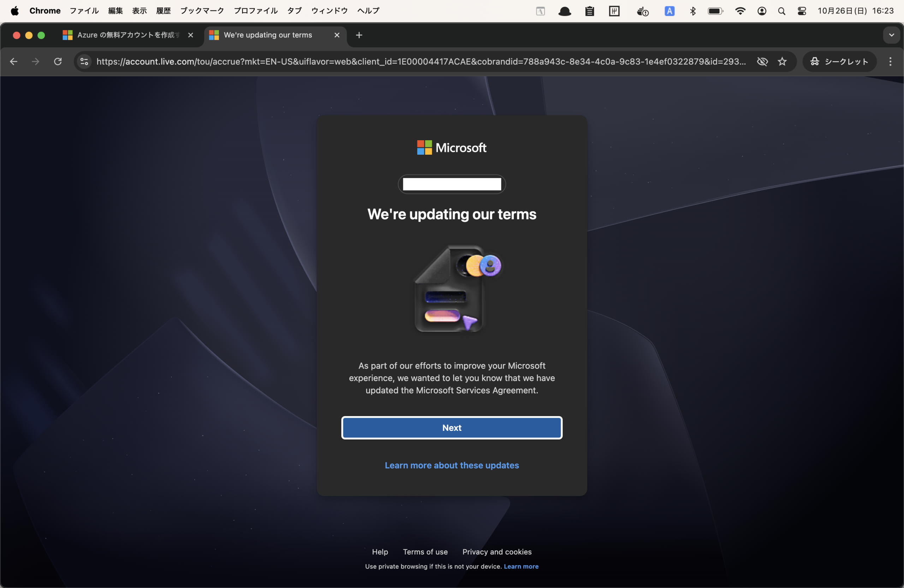Click the Next button
904x588 pixels.
(x=452, y=428)
